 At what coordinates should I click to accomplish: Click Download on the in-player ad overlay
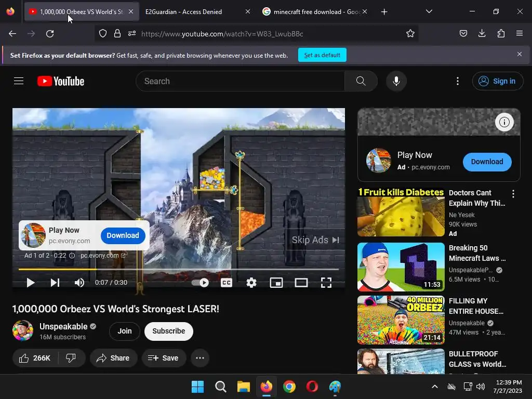tap(123, 235)
